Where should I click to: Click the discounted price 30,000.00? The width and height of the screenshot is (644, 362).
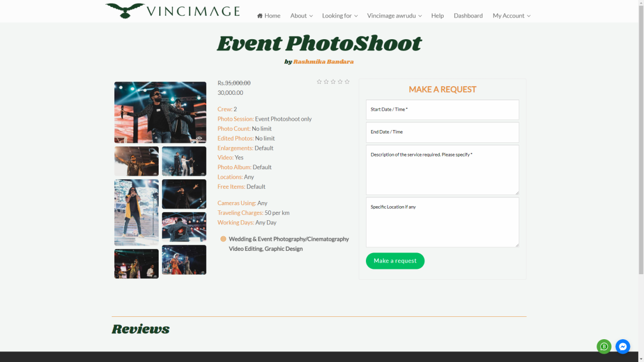[x=231, y=93]
